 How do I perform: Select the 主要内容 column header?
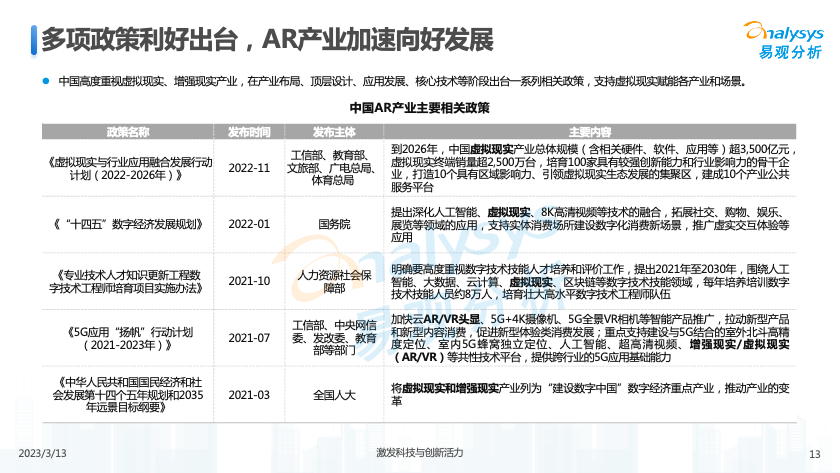coord(590,132)
